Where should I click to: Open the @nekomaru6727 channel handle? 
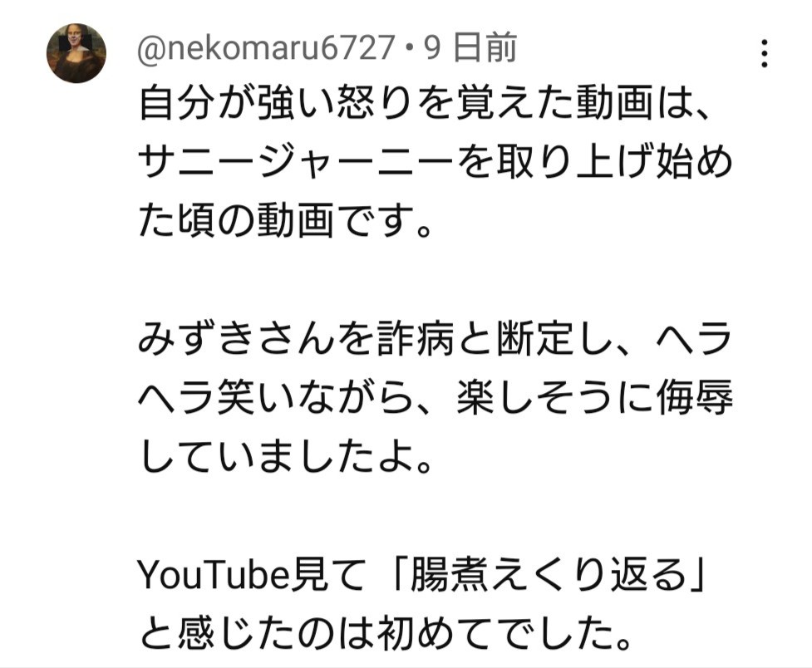tap(267, 47)
